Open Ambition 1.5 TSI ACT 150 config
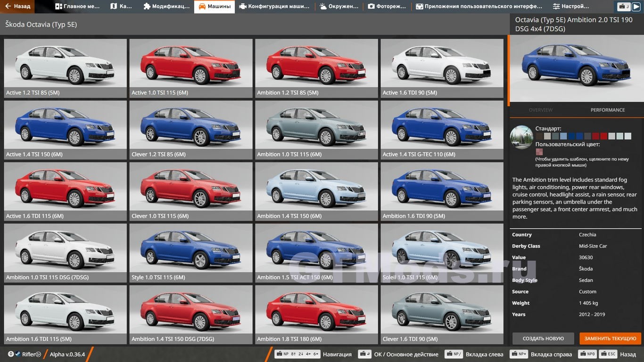The image size is (644, 362). point(316,253)
